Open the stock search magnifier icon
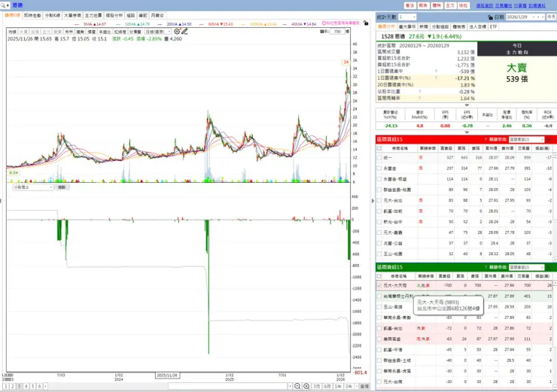 pos(3,5)
